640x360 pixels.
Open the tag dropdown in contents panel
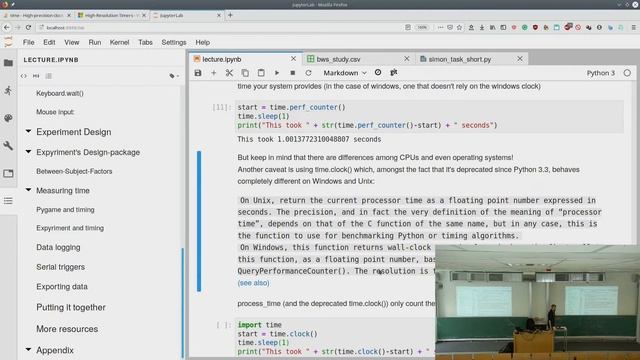click(174, 76)
